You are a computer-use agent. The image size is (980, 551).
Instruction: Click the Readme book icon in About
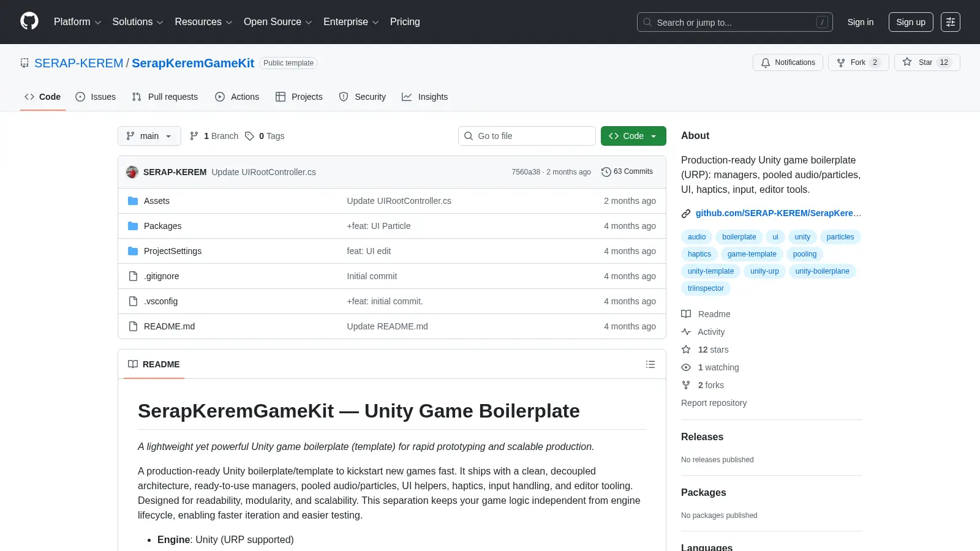tap(686, 314)
